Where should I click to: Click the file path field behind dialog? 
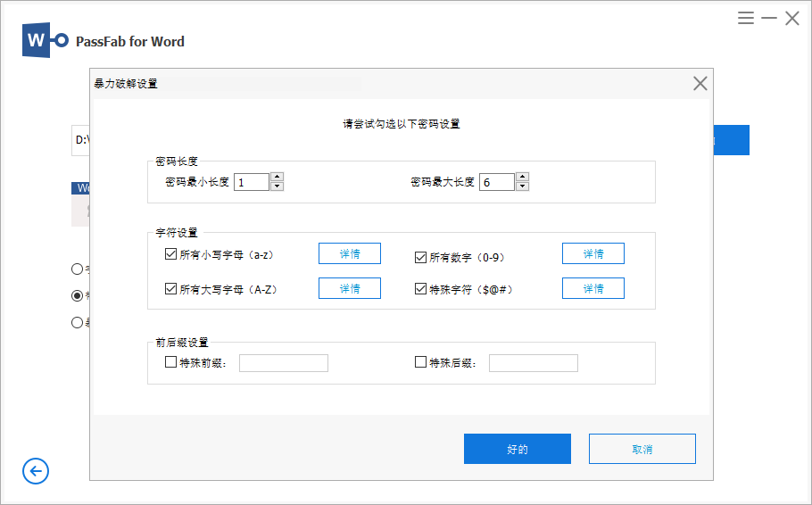80,140
